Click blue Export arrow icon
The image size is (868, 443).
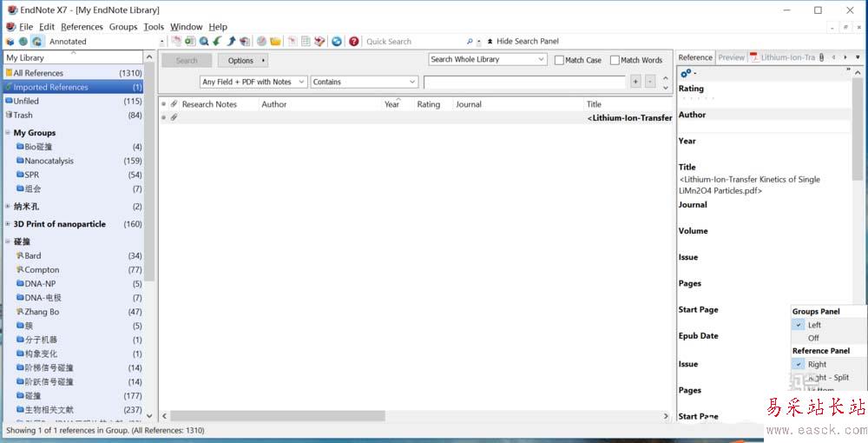coord(232,41)
